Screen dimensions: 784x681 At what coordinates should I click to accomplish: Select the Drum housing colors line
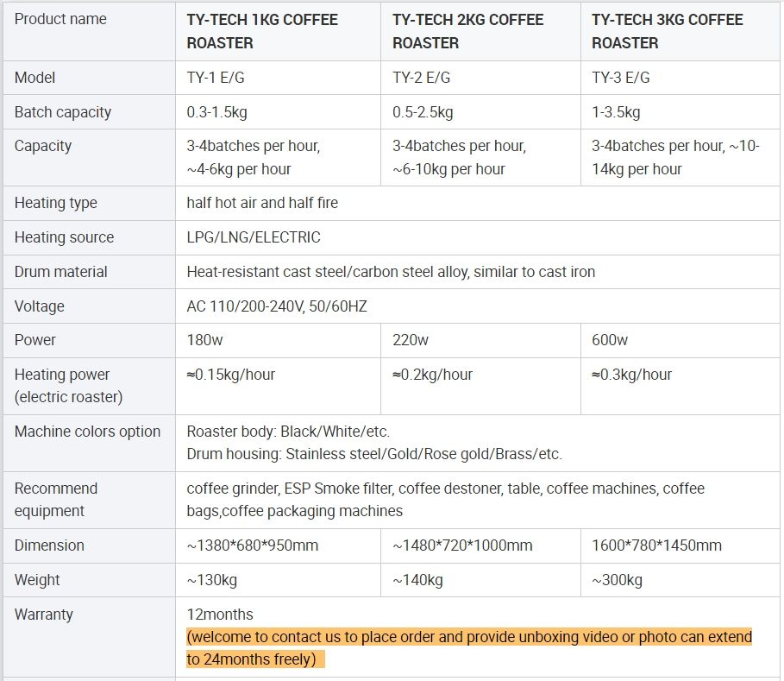[x=374, y=454]
